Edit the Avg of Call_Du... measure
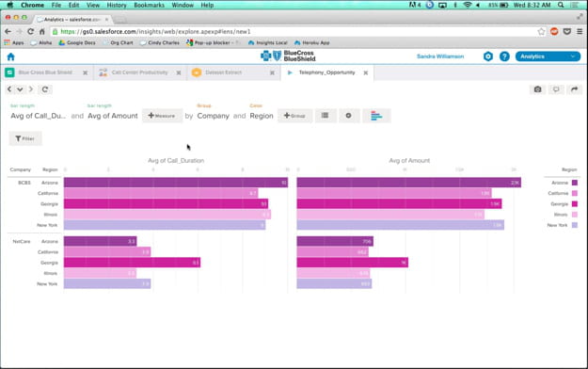588x369 pixels. coord(38,116)
